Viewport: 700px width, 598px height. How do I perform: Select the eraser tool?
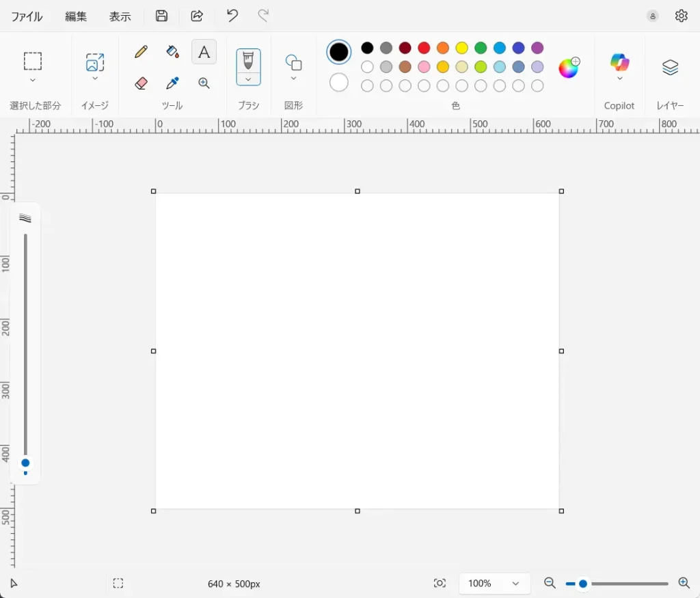141,83
